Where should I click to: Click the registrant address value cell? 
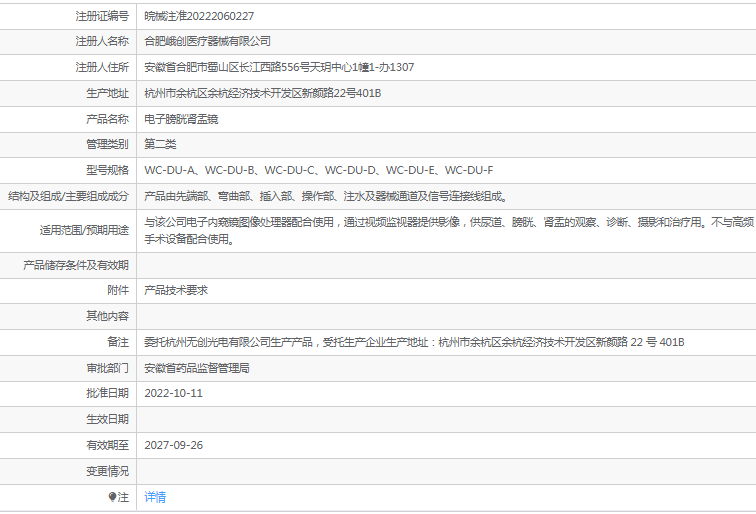(x=279, y=67)
